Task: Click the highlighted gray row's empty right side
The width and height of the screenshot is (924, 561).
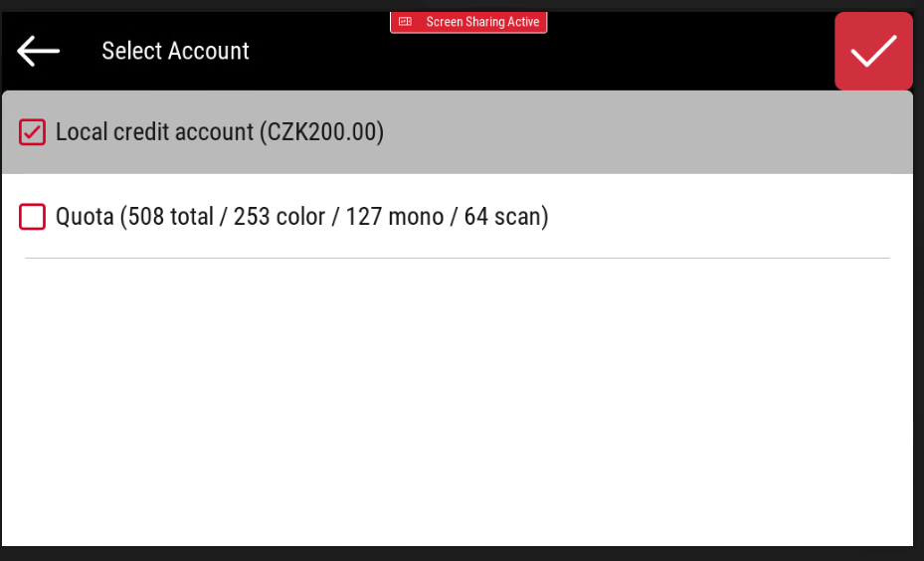Action: pyautogui.click(x=696, y=132)
